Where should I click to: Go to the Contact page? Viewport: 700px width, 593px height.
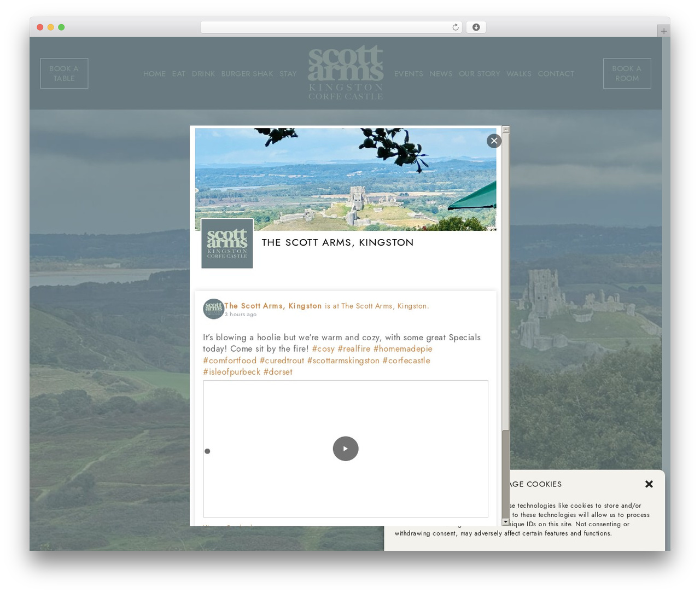coord(556,74)
